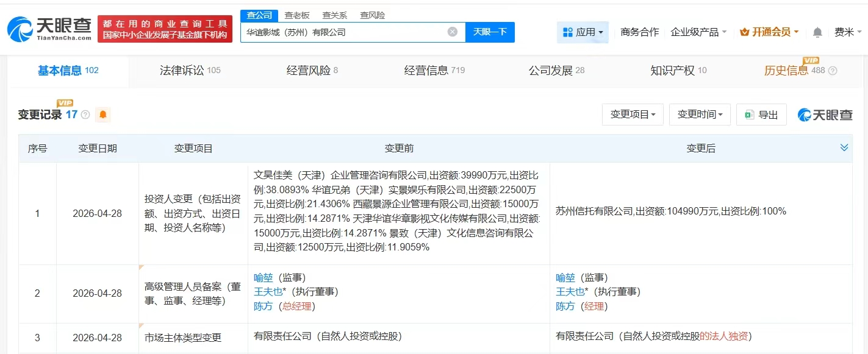Viewport: 868px width, 354px height.
Task: Click the 变更前 column header
Action: click(x=399, y=148)
